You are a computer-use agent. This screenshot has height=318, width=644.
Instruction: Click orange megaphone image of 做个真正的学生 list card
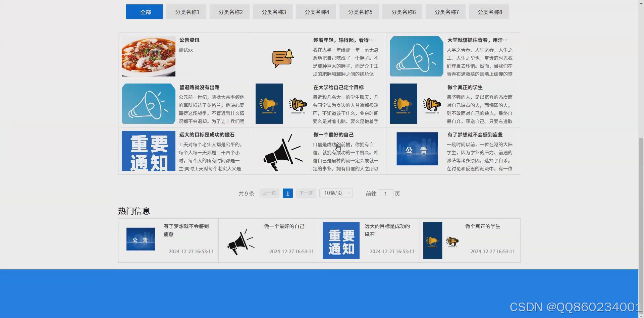(417, 104)
